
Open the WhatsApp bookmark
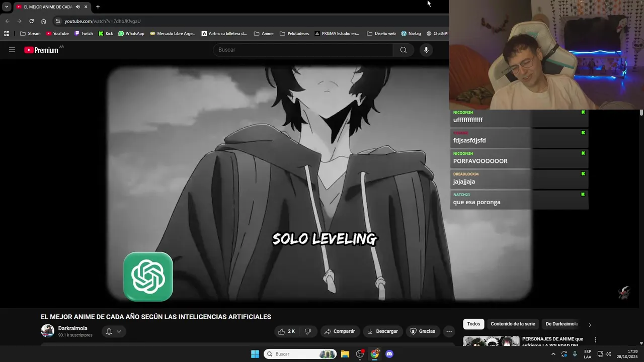pyautogui.click(x=131, y=34)
